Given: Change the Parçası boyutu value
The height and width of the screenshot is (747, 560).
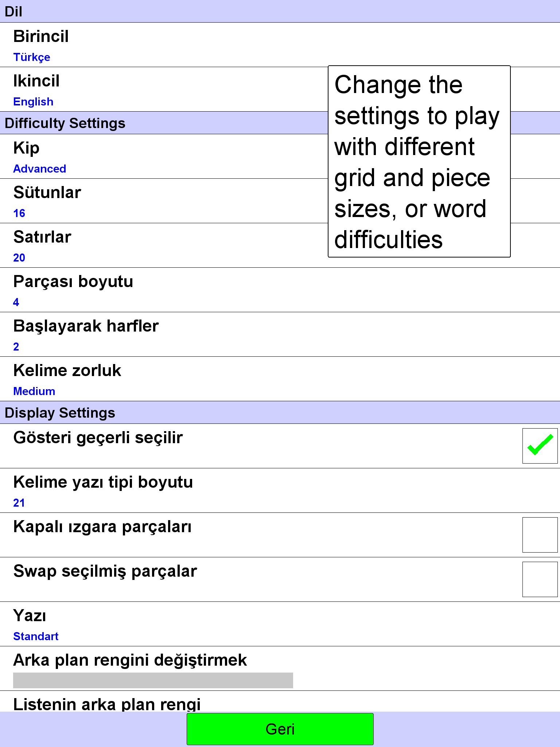Looking at the screenshot, I should (280, 290).
